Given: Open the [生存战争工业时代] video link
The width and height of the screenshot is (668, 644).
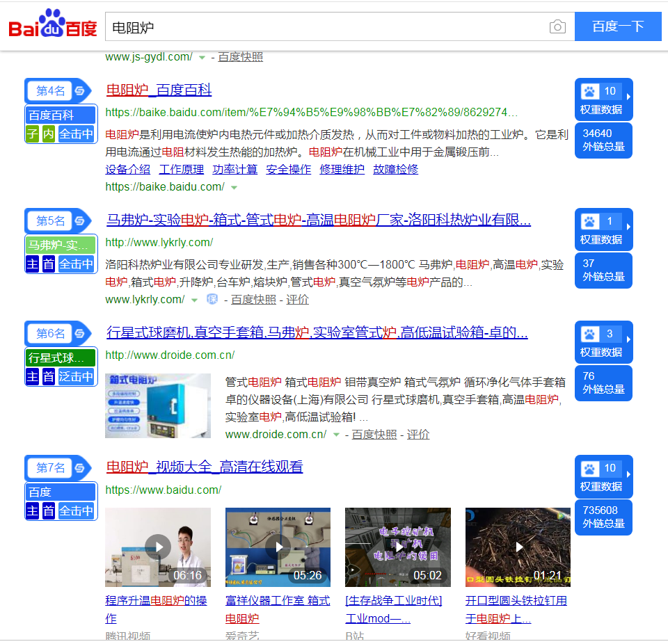Looking at the screenshot, I should (394, 609).
